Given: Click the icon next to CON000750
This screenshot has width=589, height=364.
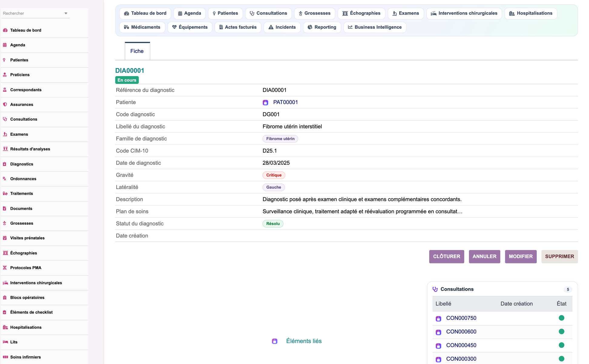Looking at the screenshot, I should [x=438, y=318].
